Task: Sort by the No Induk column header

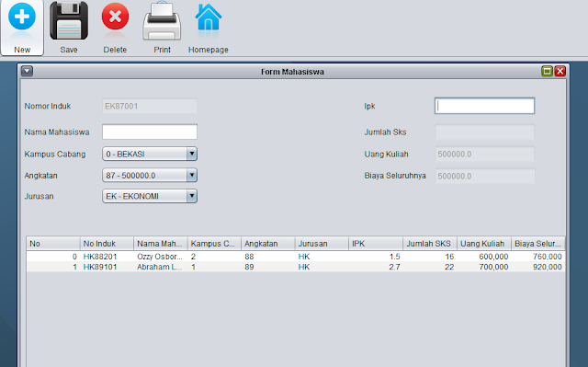Action: pos(107,244)
